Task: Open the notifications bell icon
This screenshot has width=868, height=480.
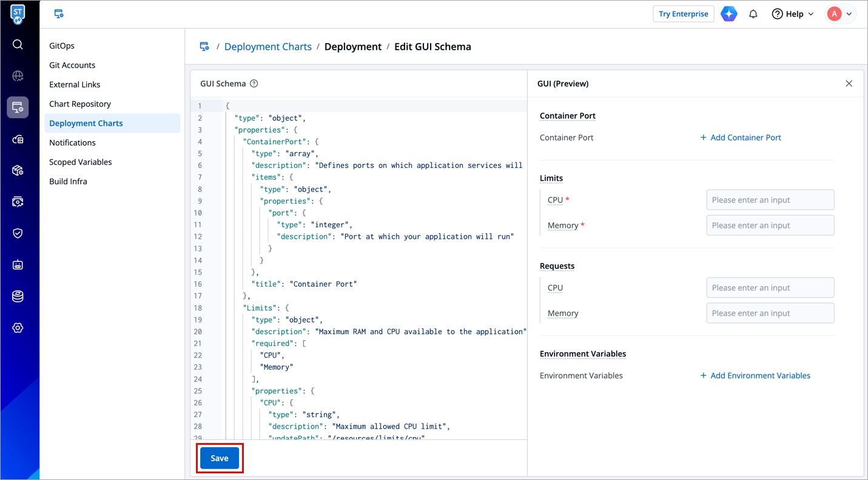Action: coord(753,14)
